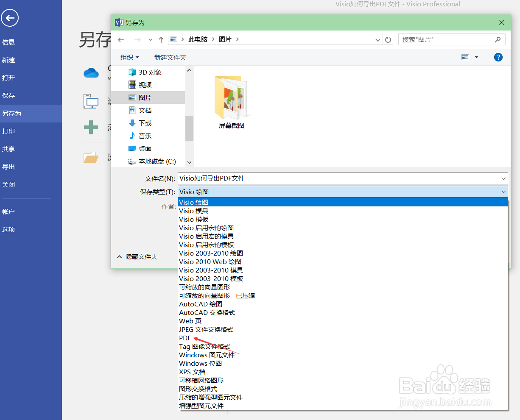The height and width of the screenshot is (420, 520).
Task: Open the recent locations dropdown arrow
Action: [150, 40]
